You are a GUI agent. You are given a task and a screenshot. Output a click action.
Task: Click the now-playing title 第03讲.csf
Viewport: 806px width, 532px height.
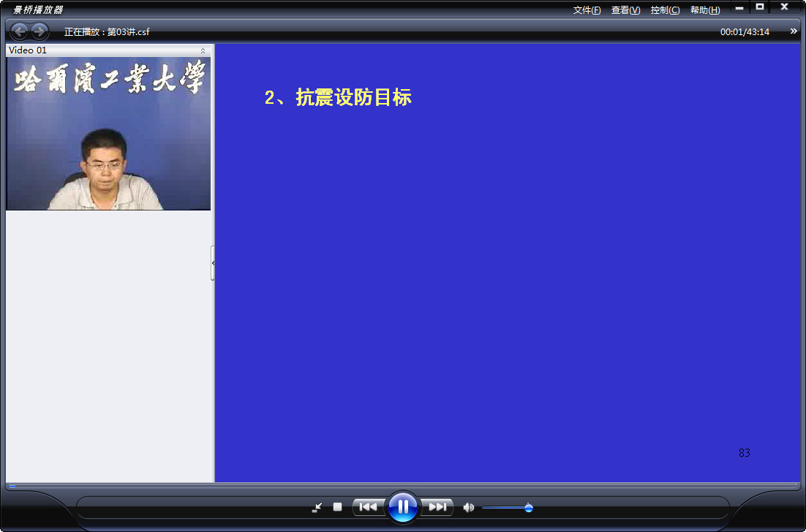click(x=129, y=32)
